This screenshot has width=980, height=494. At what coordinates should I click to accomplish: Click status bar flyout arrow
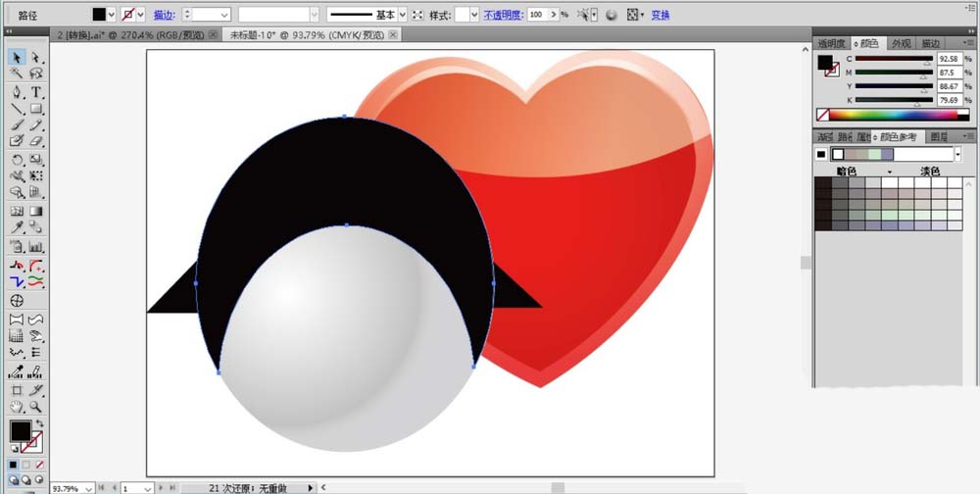click(310, 488)
